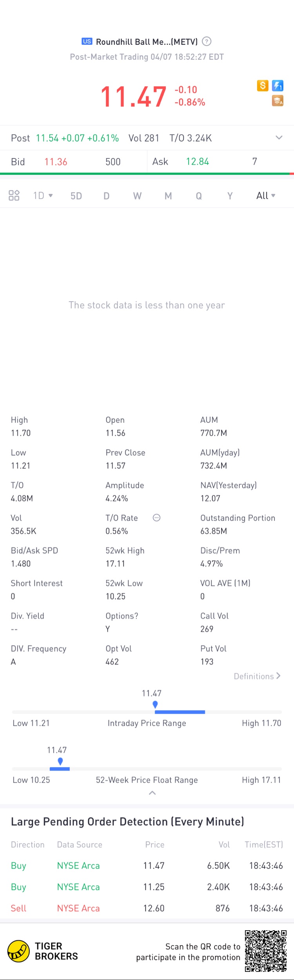Tap the promotion QR code
The width and height of the screenshot is (294, 980).
[x=266, y=951]
